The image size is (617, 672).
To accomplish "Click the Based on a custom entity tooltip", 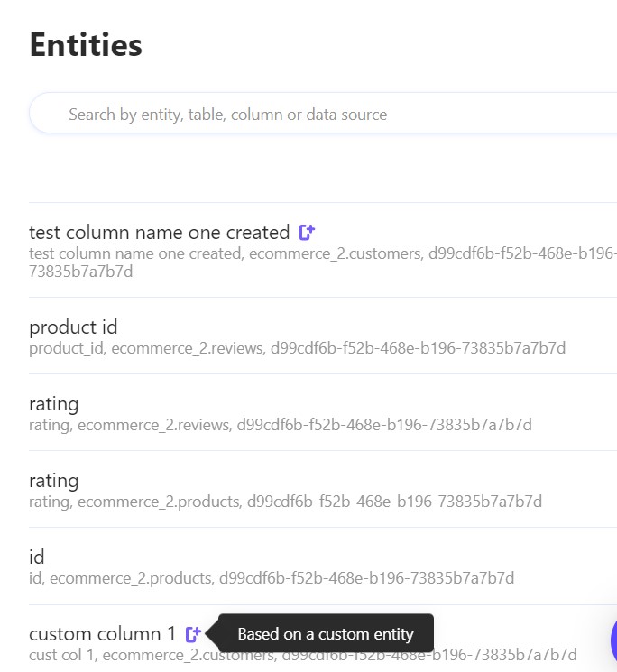I will tap(325, 634).
